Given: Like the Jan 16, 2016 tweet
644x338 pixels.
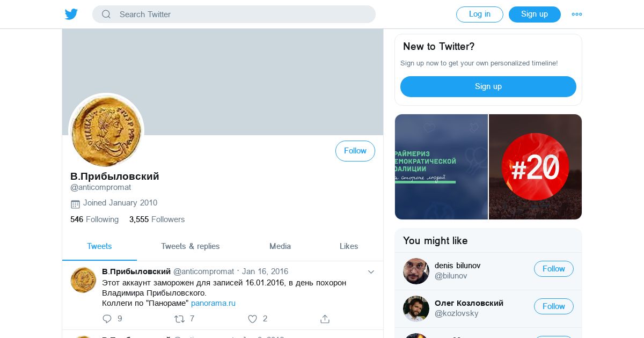Looking at the screenshot, I should click(x=252, y=319).
